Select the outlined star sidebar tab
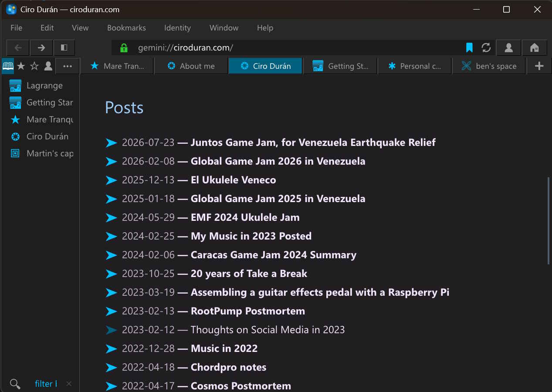This screenshot has width=552, height=392. click(x=34, y=66)
